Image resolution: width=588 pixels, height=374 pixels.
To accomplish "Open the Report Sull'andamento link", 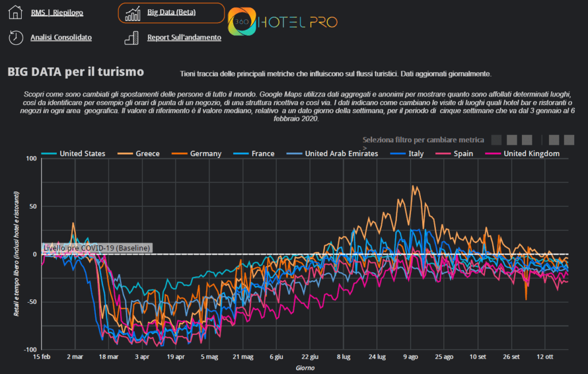I will coord(184,37).
